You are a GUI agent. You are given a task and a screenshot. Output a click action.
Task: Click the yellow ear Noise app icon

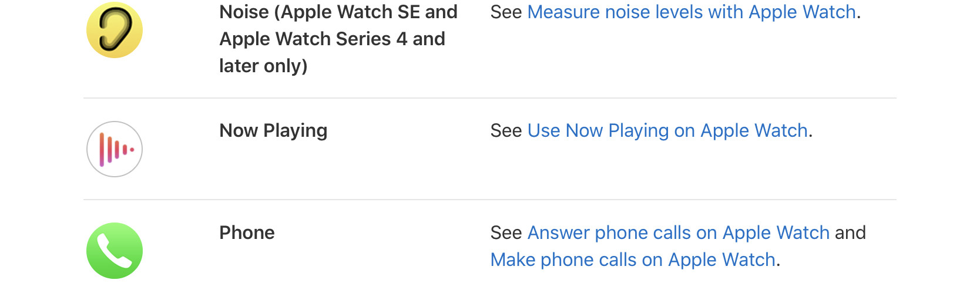point(115,30)
